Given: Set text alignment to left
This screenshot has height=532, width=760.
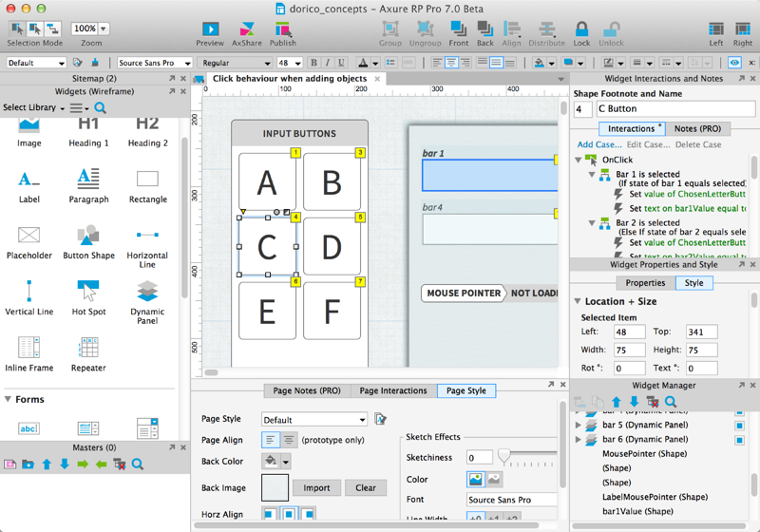Looking at the screenshot, I should click(437, 63).
